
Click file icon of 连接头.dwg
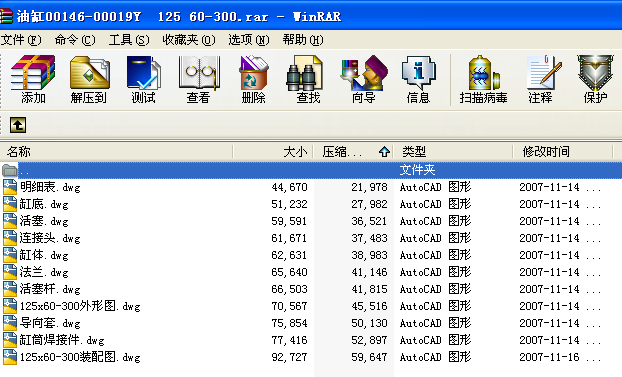click(10, 238)
